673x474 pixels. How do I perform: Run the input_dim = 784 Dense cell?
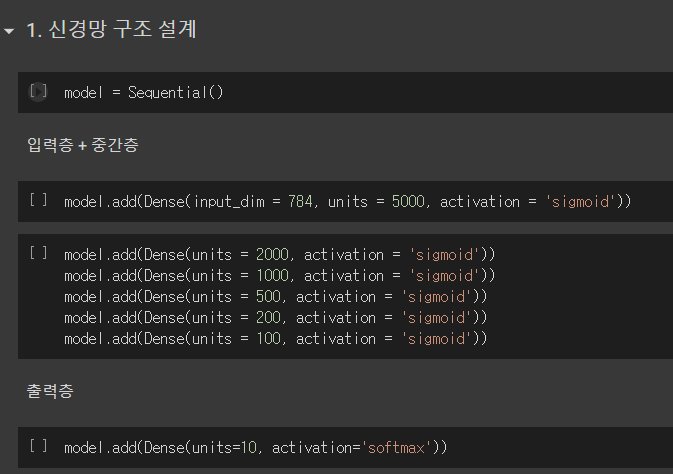38,200
